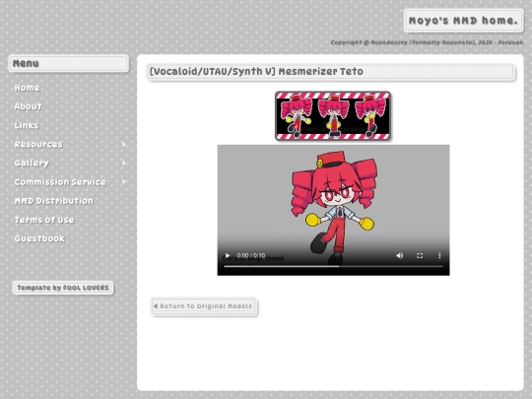Mute the video volume speaker icon
The image size is (532, 399).
(400, 255)
